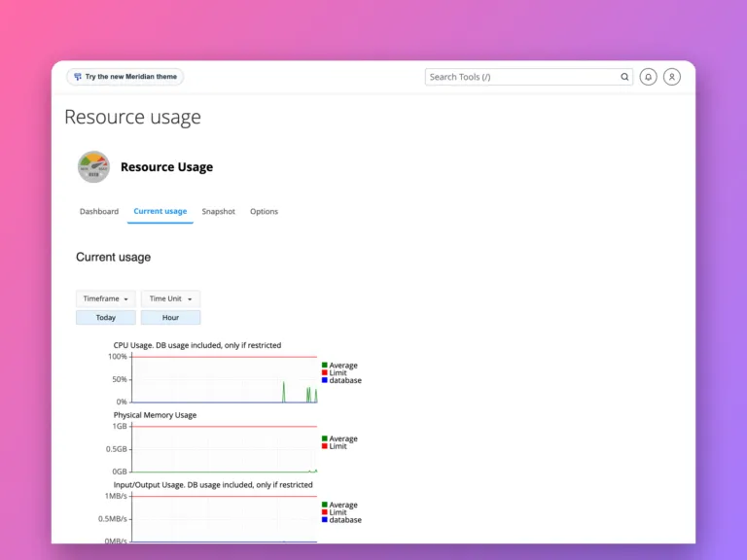
Task: Click the Physical Memory chart plot area
Action: tap(225, 449)
